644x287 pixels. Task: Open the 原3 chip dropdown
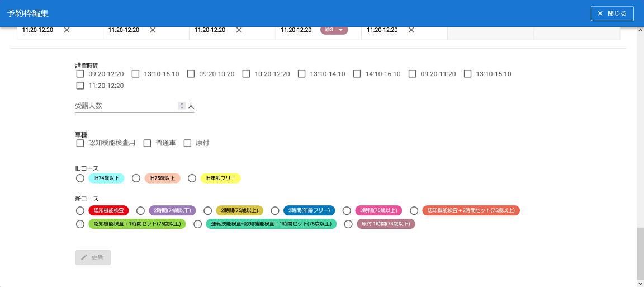click(x=340, y=30)
